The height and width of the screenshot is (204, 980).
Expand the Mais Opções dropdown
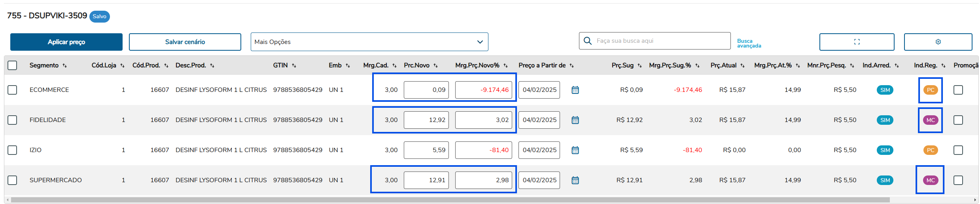[369, 42]
